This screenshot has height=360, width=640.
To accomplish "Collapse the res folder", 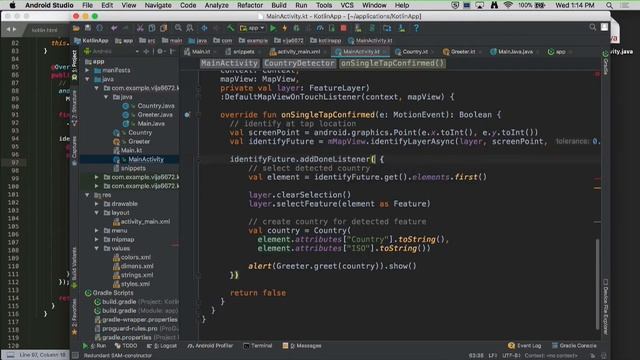I will coord(87,195).
